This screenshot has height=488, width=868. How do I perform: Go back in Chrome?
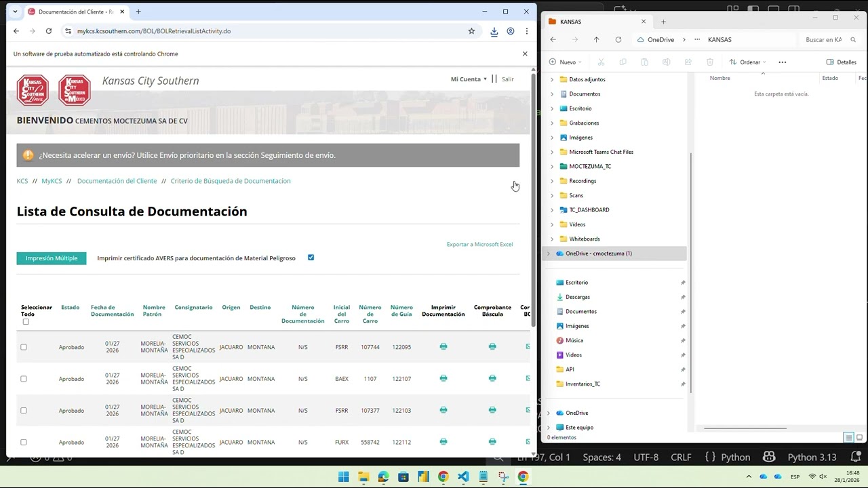(x=16, y=31)
